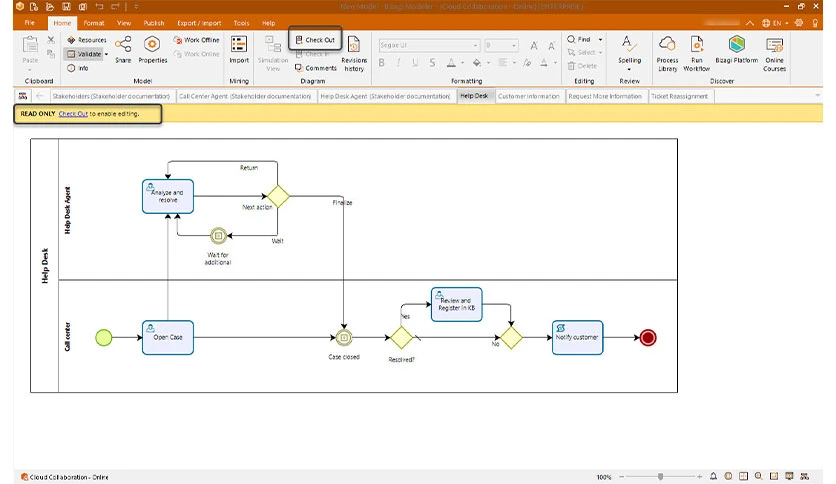
Task: Open the Process Library
Action: 667,53
